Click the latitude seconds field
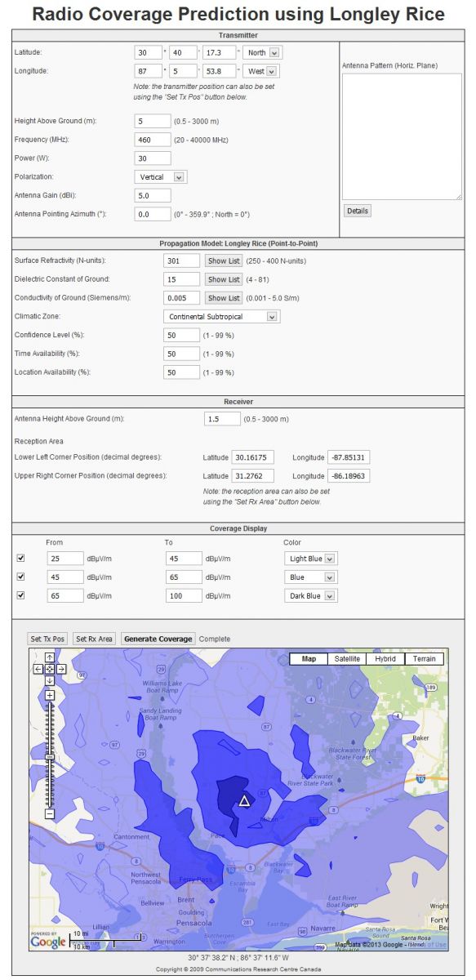Image resolution: width=476 pixels, height=980 pixels. coord(220,52)
